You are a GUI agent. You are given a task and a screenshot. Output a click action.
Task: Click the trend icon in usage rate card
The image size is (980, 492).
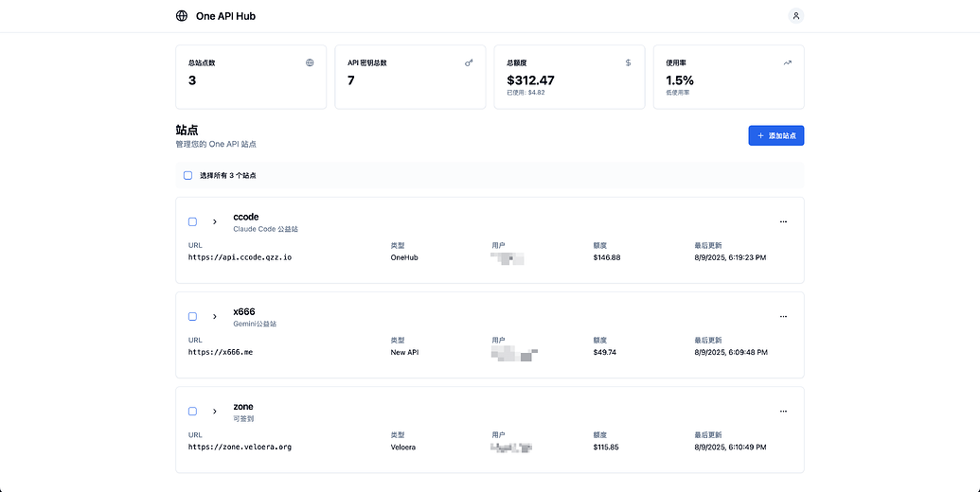click(788, 62)
